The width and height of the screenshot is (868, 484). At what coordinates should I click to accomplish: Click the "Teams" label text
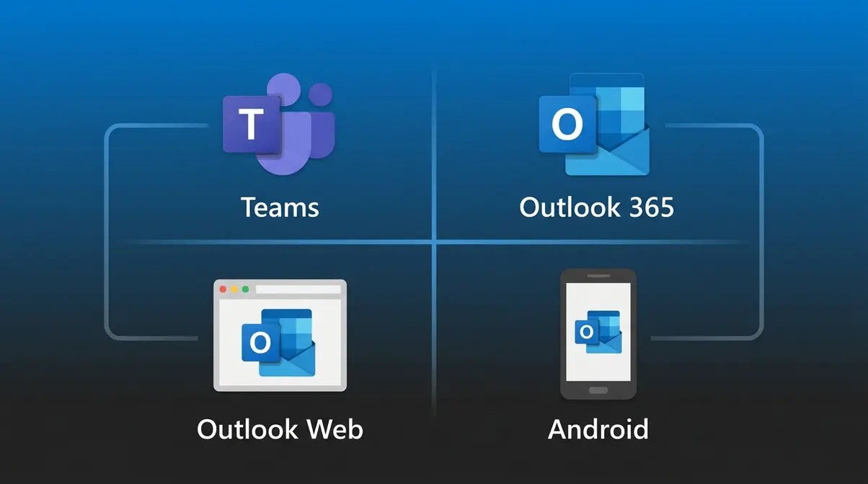coord(280,207)
